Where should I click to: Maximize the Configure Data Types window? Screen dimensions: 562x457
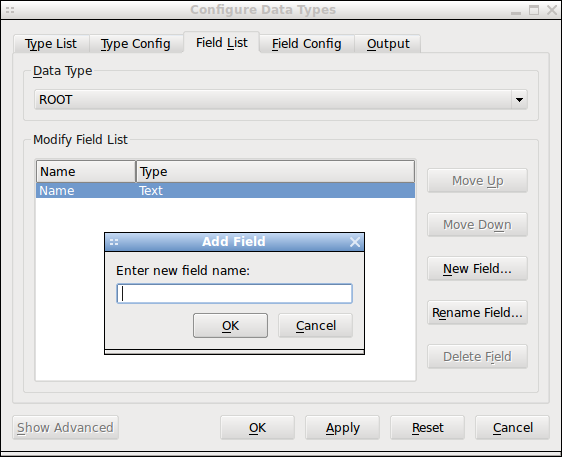point(534,10)
